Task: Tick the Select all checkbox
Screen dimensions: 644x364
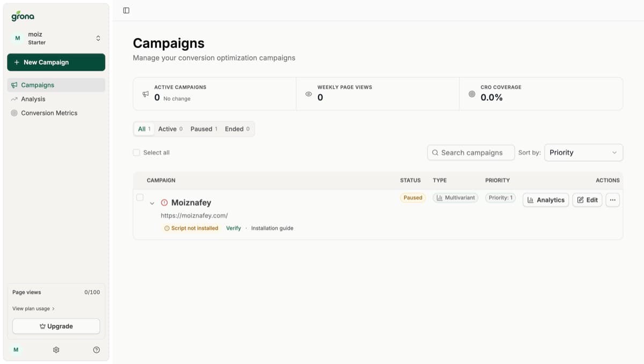Action: tap(136, 153)
